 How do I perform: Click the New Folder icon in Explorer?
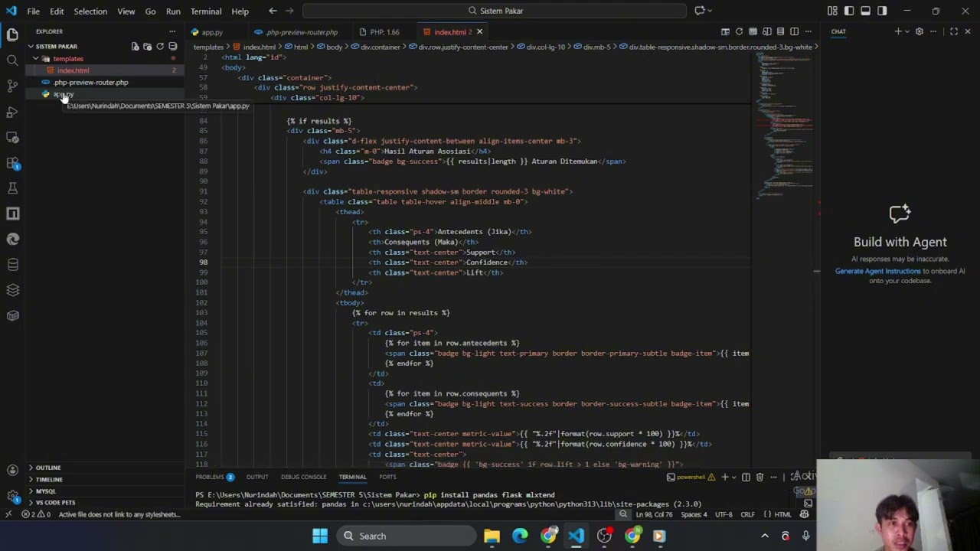[148, 47]
